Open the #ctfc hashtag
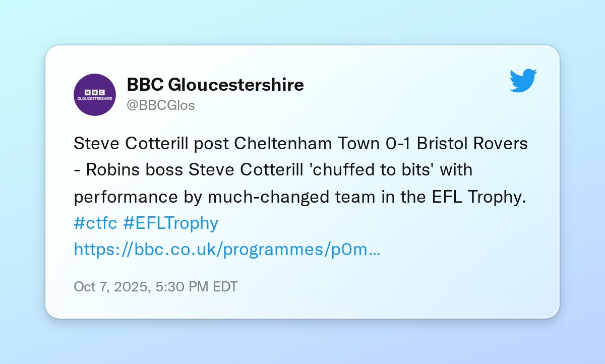The width and height of the screenshot is (605, 364). tap(95, 222)
